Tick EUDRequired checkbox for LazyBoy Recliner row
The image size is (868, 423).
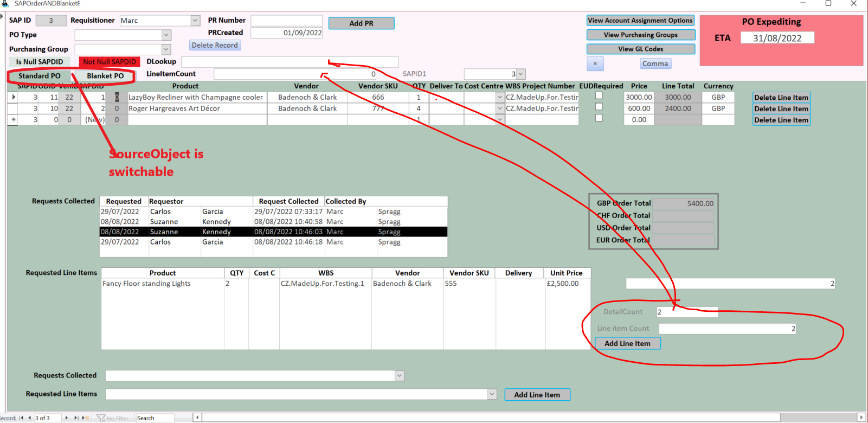point(599,96)
